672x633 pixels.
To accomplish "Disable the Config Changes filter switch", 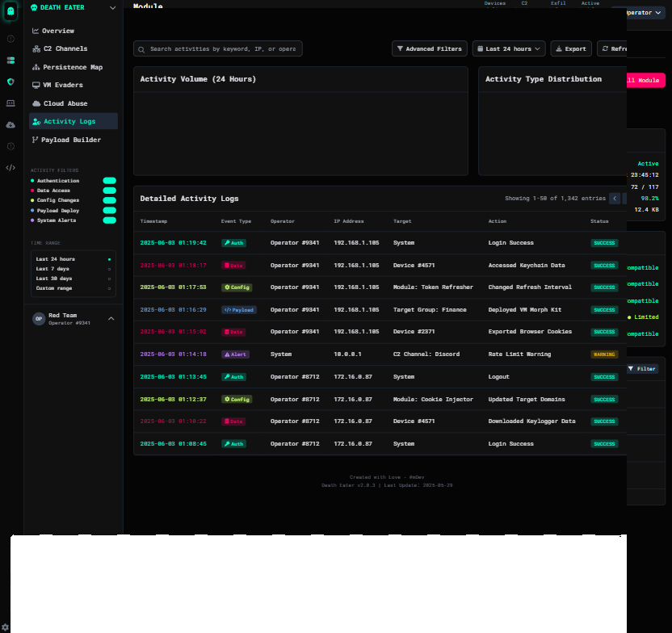I will coord(109,200).
